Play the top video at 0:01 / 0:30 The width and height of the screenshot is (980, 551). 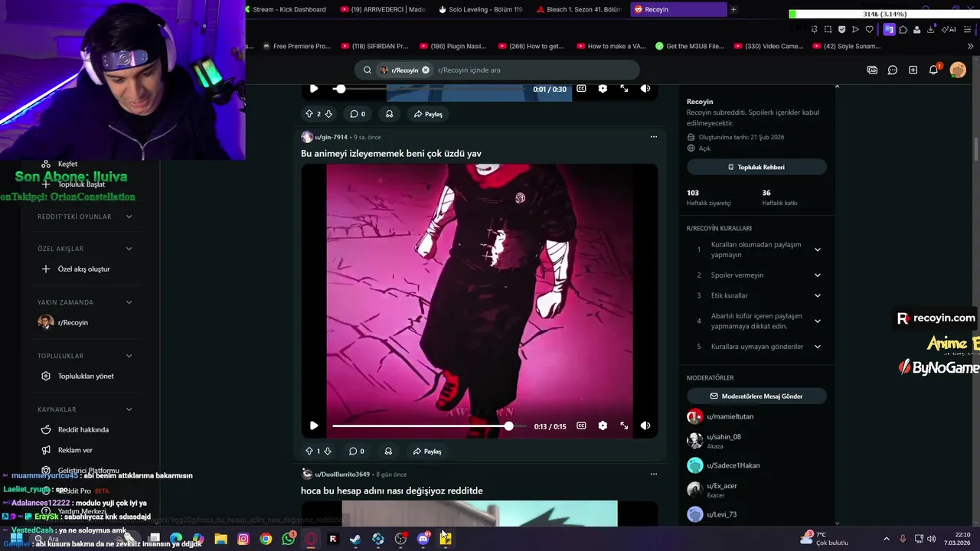(x=314, y=89)
